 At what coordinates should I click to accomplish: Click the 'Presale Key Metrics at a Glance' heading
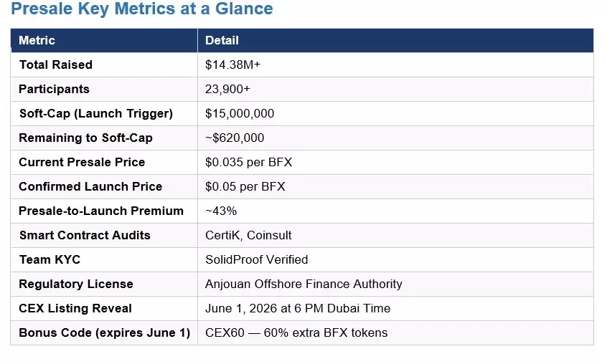[142, 10]
